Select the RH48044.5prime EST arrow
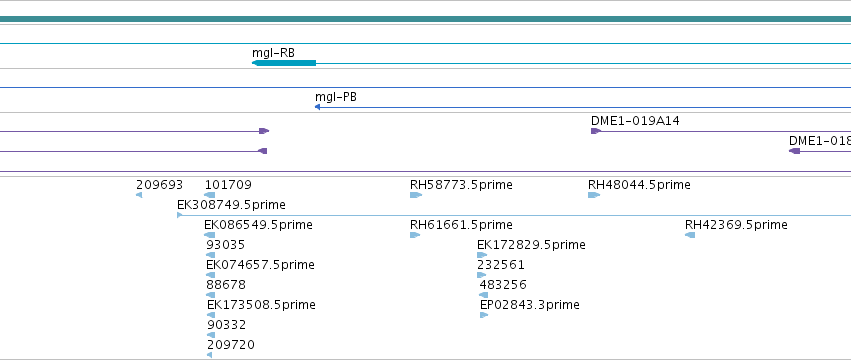This screenshot has width=851, height=360. pos(594,195)
